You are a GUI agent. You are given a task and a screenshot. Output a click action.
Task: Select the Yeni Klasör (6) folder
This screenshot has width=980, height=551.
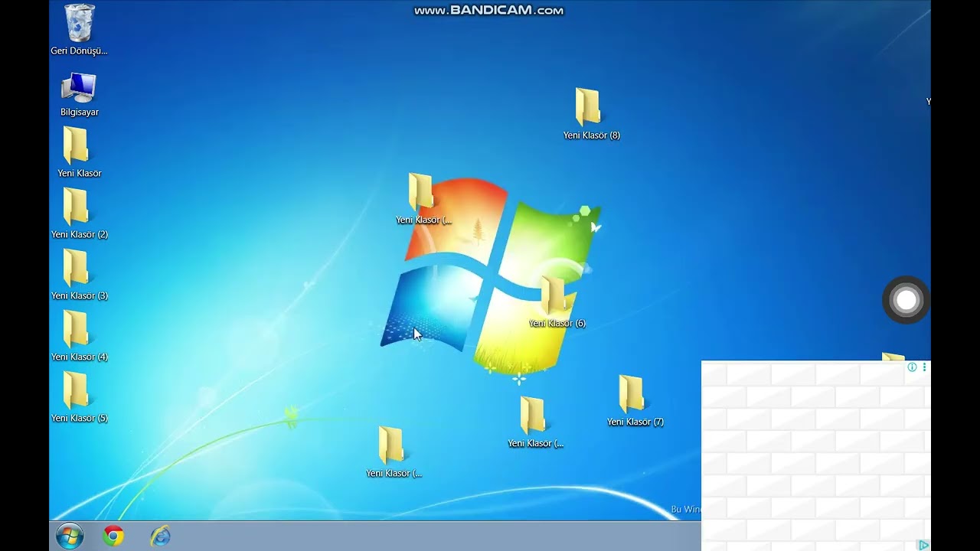click(x=557, y=302)
